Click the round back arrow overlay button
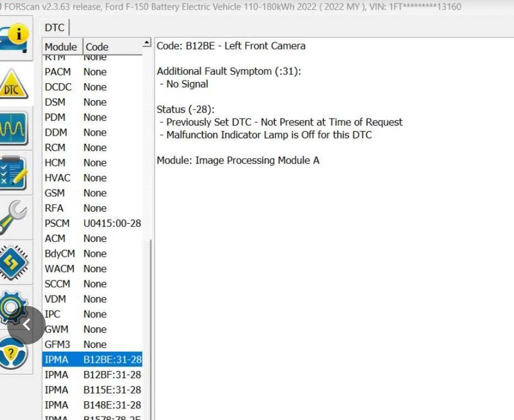514x420 pixels. pyautogui.click(x=26, y=325)
